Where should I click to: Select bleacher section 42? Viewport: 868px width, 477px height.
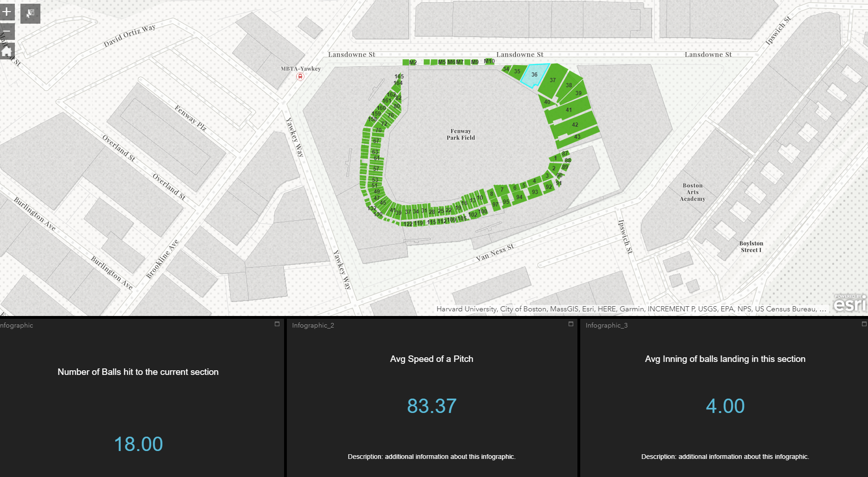pos(575,125)
